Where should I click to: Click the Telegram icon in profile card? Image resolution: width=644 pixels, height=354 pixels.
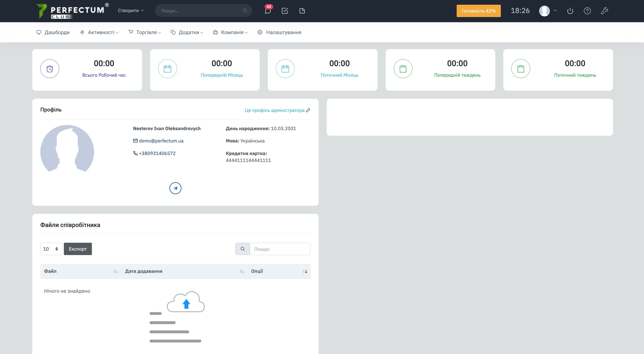175,188
